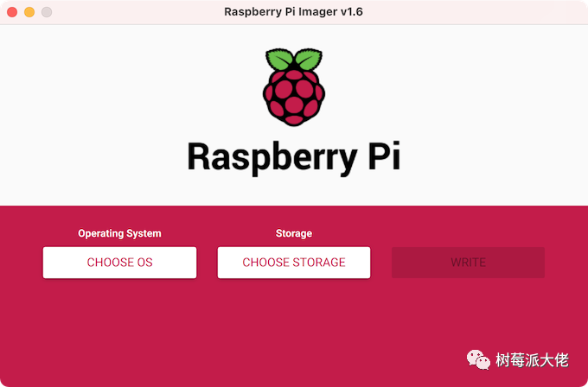Viewport: 588px width, 387px height.
Task: Click the grey zoom window button
Action: [47, 12]
